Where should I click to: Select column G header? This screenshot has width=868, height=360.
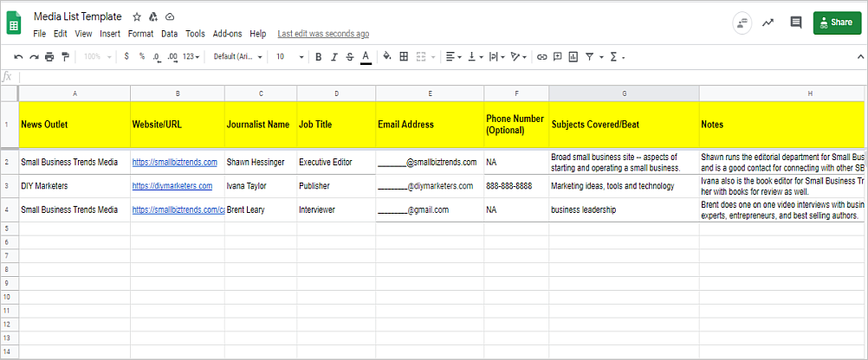[624, 94]
